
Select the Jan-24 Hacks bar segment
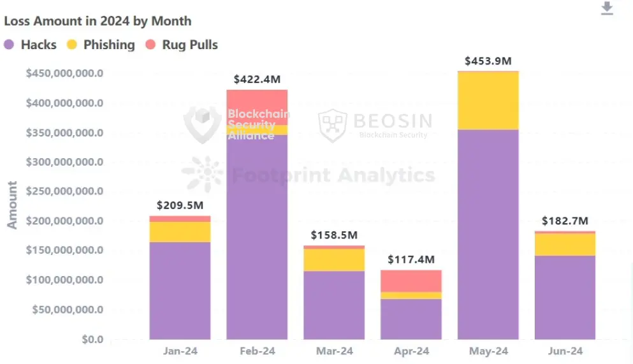[x=180, y=290]
